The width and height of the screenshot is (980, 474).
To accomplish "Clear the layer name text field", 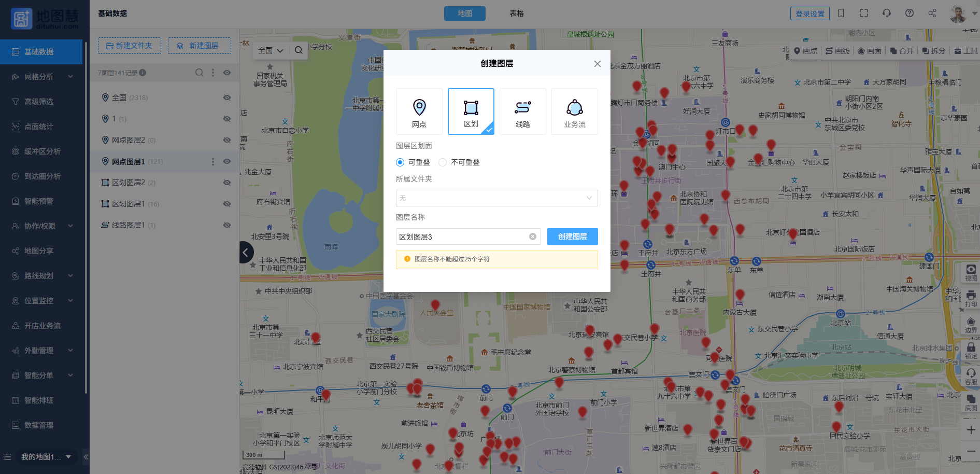I will click(x=532, y=236).
